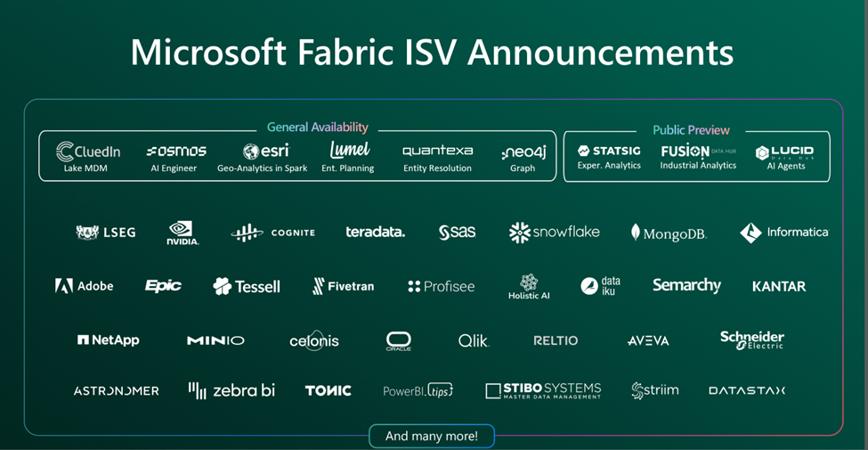Choose the Adobe logo

[85, 286]
